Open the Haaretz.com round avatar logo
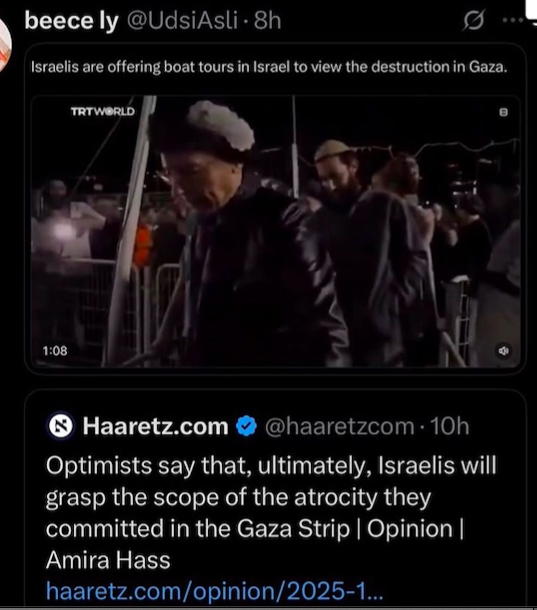537x610 pixels. click(x=60, y=426)
